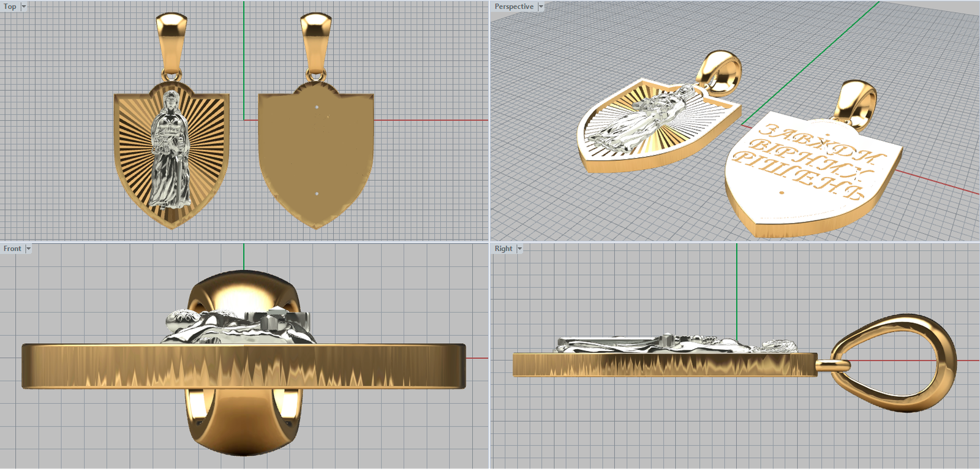
Task: Expand the Right viewport menu arrow
Action: (519, 249)
